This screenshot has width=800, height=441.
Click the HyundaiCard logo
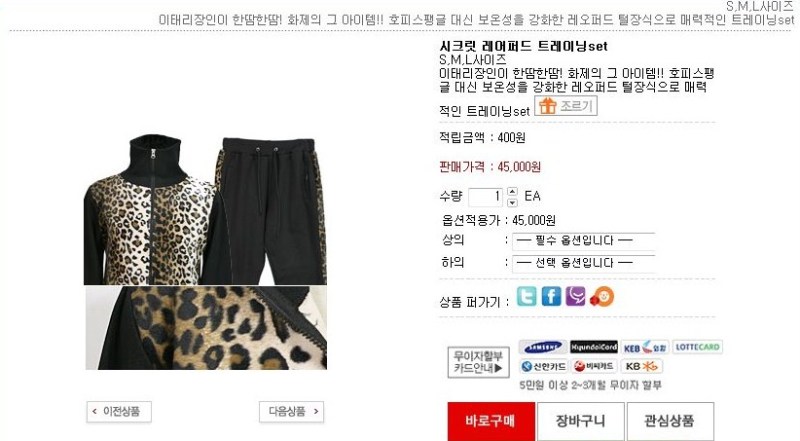594,347
